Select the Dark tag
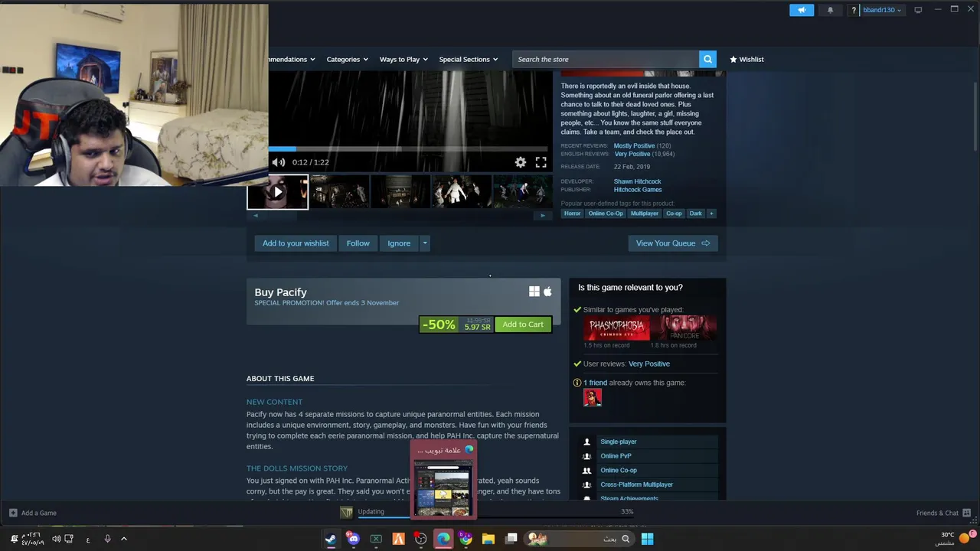Screen dimensions: 980x551 click(x=695, y=214)
